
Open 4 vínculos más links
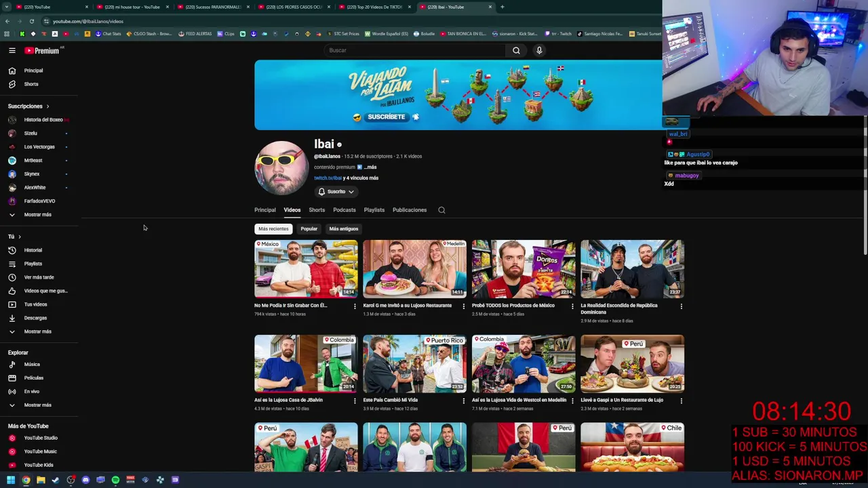click(362, 178)
